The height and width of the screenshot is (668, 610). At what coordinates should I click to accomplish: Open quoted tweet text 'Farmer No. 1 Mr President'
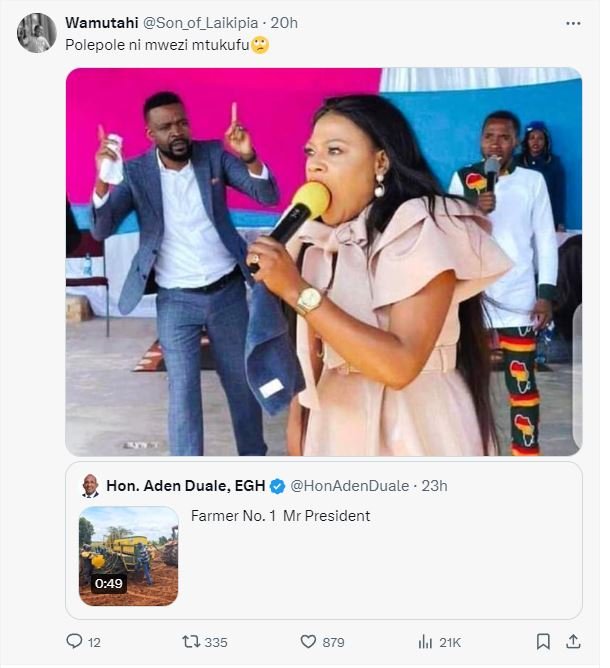pyautogui.click(x=280, y=516)
